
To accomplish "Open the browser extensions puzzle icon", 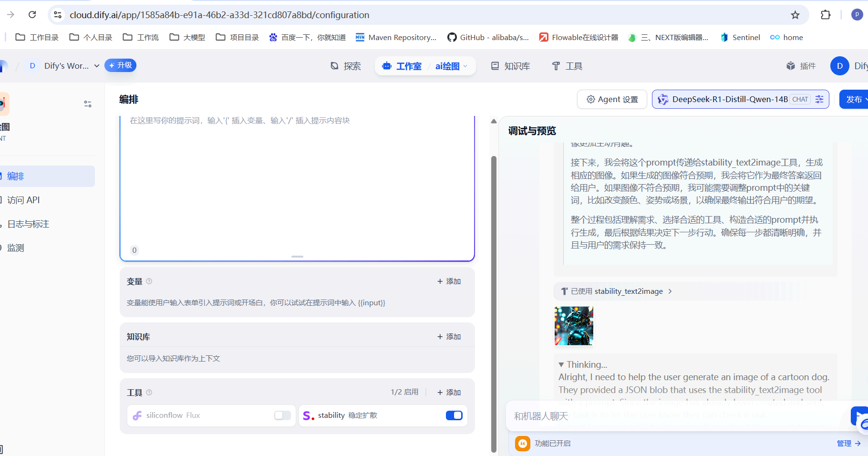I will (x=826, y=15).
